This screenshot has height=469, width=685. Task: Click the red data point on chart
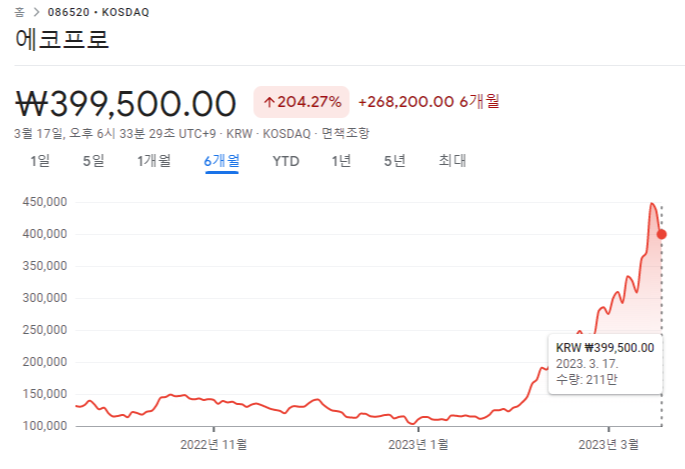click(661, 234)
